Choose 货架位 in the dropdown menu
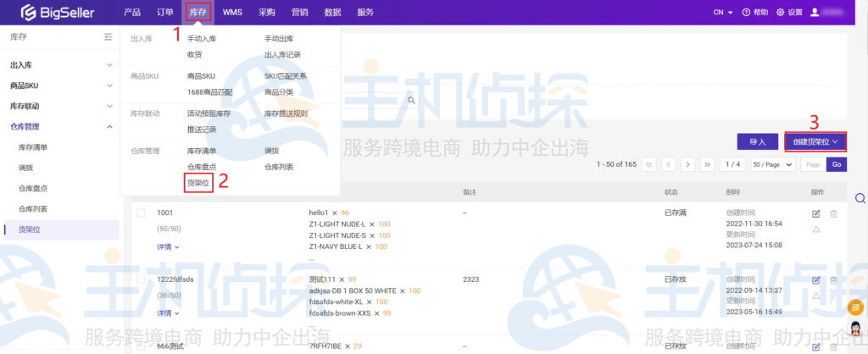 (x=198, y=183)
